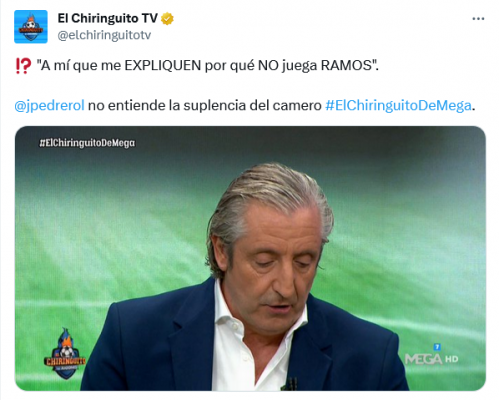Open the three-dot more options menu
The image size is (499, 400).
[x=478, y=19]
